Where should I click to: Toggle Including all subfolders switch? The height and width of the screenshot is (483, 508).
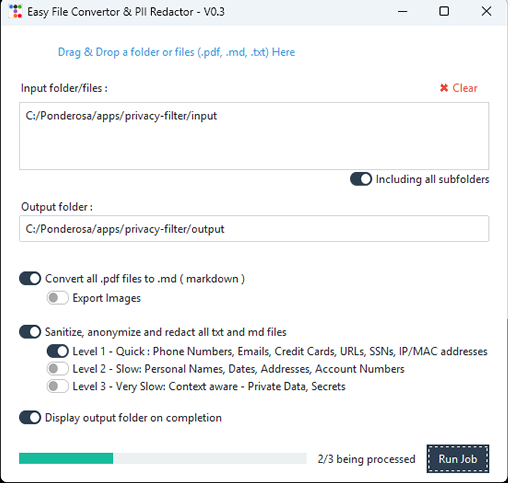pos(361,179)
